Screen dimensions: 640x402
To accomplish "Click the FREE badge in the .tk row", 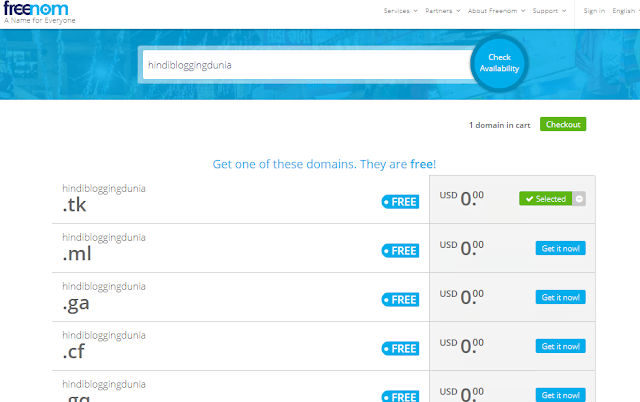I will tap(400, 202).
